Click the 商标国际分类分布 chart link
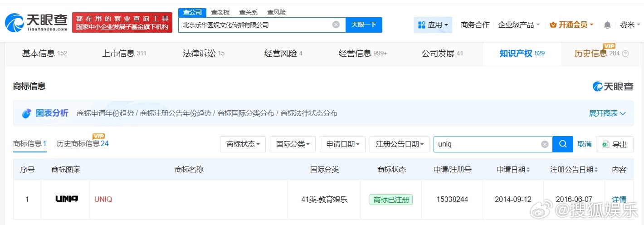The width and height of the screenshot is (644, 225). (x=246, y=113)
